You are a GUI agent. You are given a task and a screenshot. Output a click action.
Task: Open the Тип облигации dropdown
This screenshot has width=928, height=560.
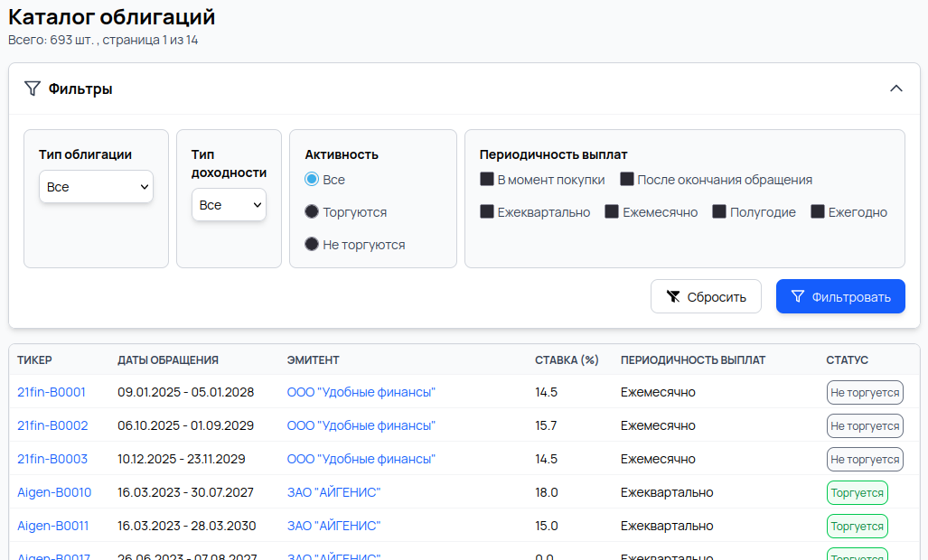coord(96,187)
